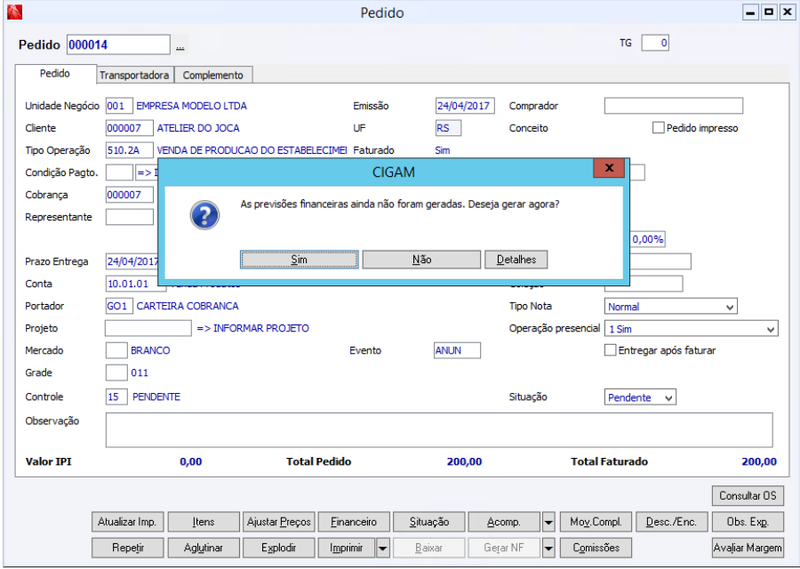Open the Comissões button
This screenshot has height=569, width=800.
tap(596, 548)
